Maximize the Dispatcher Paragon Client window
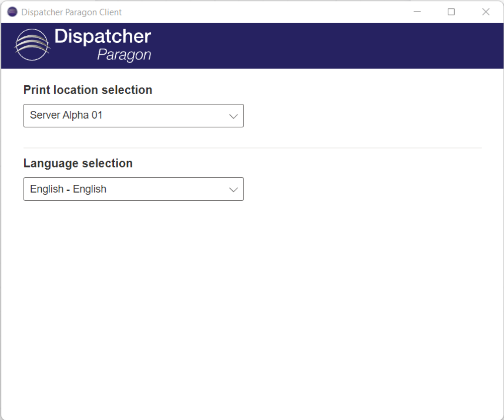The height and width of the screenshot is (420, 504). coord(451,12)
